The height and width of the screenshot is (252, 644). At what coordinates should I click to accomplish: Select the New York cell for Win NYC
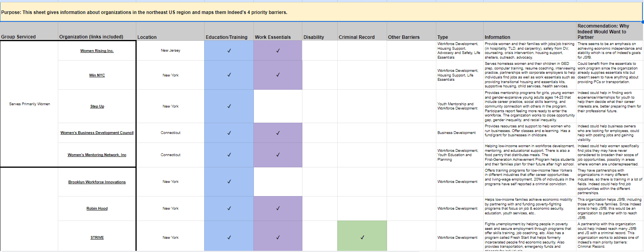(x=170, y=75)
